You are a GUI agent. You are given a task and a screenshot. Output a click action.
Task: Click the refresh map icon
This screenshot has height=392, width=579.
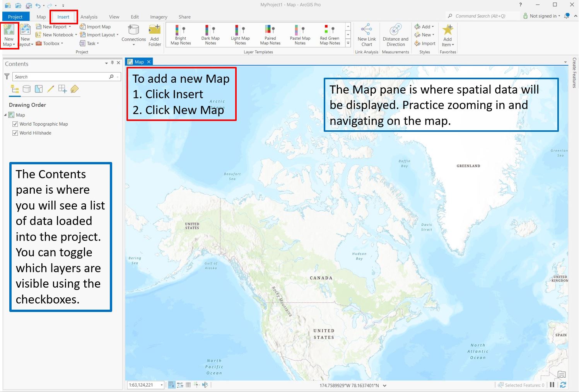(563, 385)
